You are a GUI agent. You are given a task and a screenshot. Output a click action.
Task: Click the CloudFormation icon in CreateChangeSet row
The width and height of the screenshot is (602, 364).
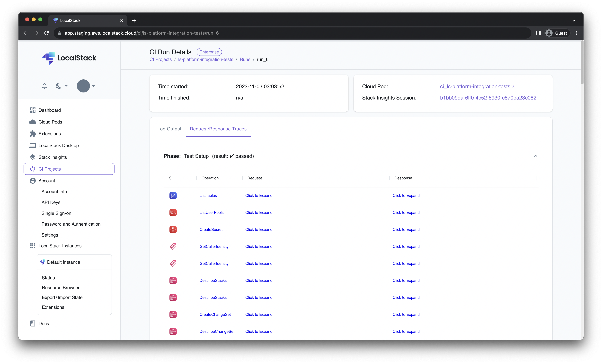click(173, 314)
